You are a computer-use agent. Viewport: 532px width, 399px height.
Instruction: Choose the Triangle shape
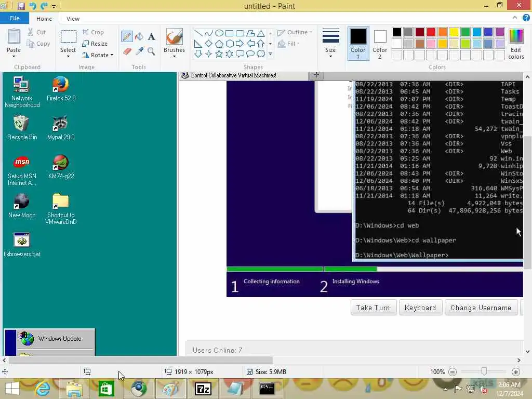point(261,33)
